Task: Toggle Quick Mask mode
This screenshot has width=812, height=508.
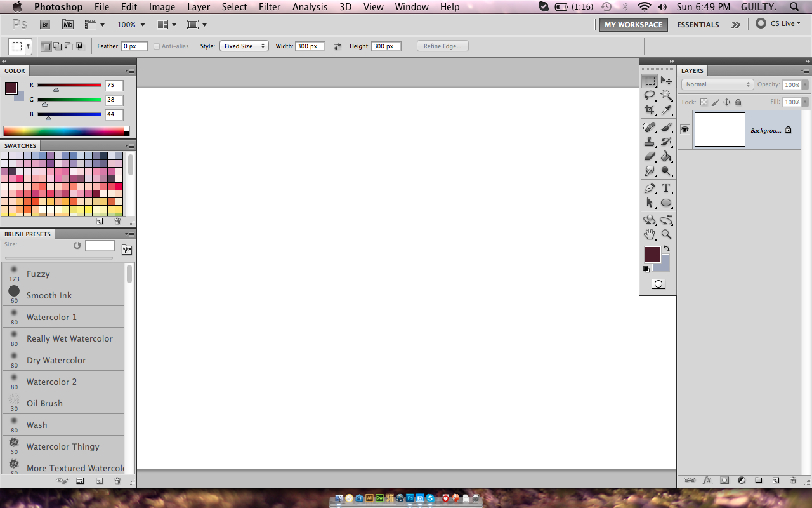Action: (x=658, y=284)
